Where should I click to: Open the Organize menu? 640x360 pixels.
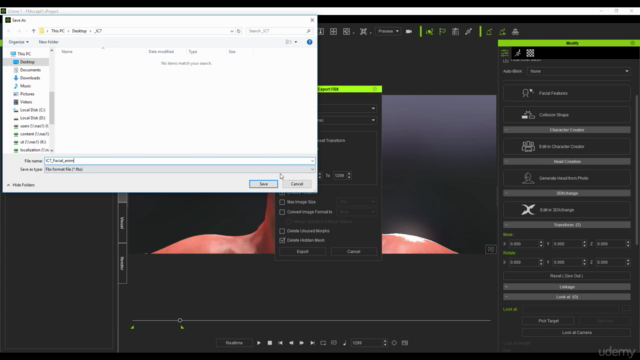(x=18, y=42)
